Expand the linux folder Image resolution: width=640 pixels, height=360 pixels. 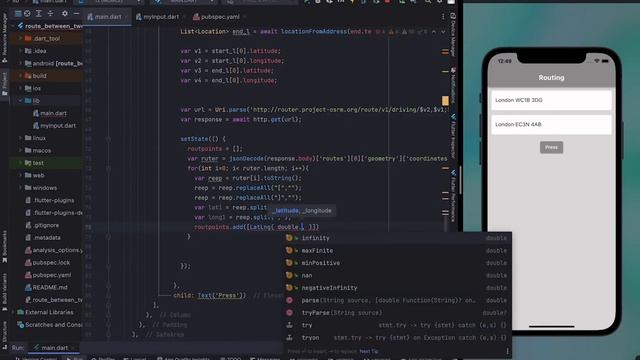(20, 138)
